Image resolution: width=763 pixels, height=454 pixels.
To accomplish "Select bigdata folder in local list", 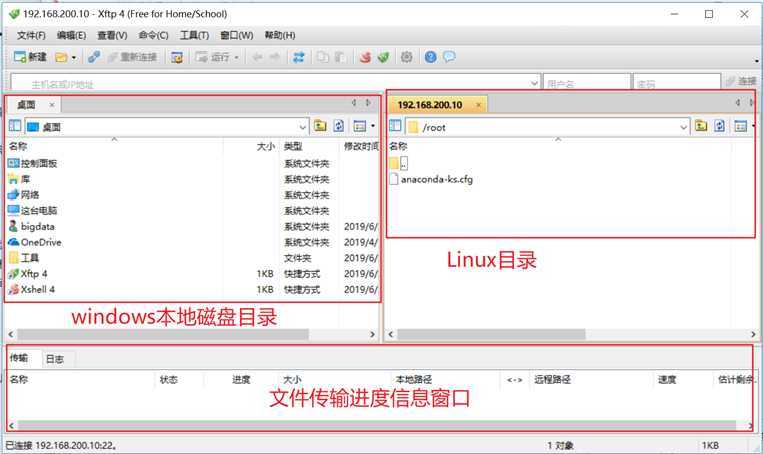I will tap(32, 226).
